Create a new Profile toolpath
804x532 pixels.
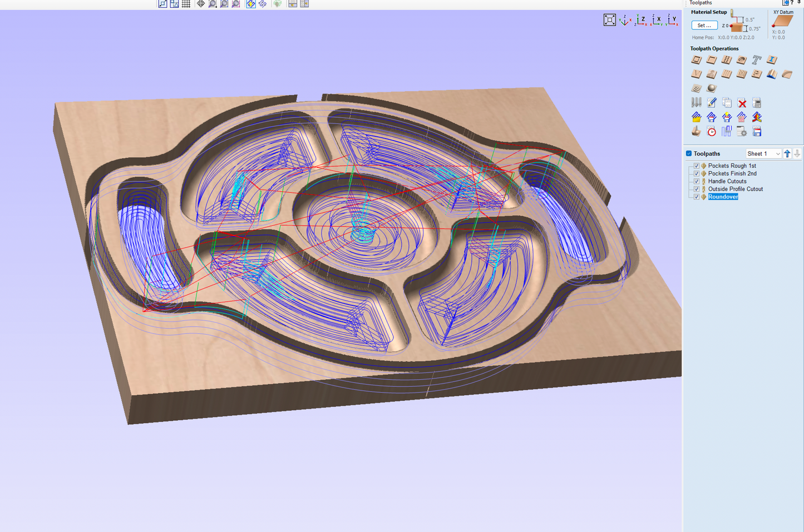click(x=696, y=59)
